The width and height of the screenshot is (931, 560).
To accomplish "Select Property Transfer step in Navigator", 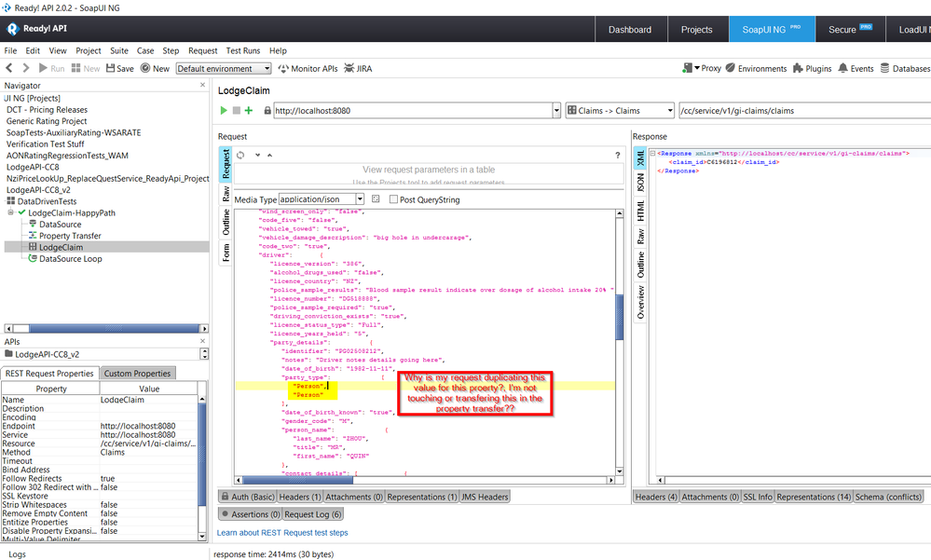I will tap(70, 236).
